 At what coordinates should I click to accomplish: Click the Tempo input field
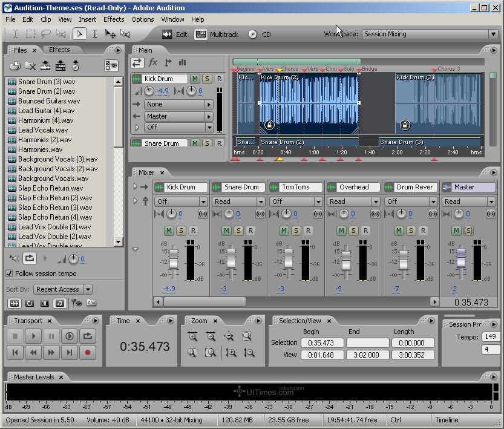click(490, 337)
